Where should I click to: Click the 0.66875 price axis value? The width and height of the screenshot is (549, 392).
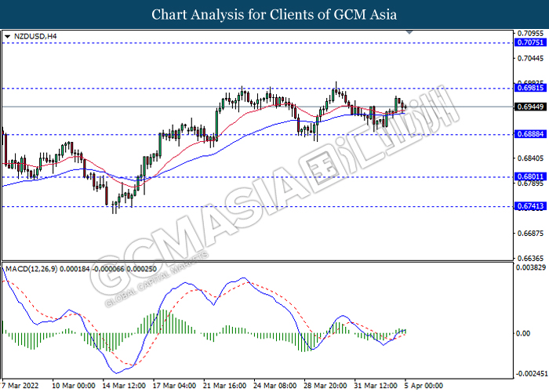(x=530, y=234)
